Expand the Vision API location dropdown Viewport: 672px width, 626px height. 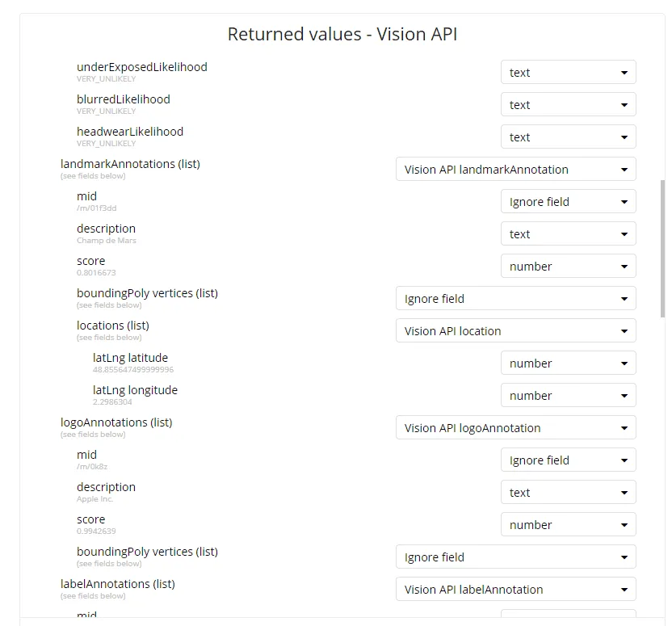point(515,331)
